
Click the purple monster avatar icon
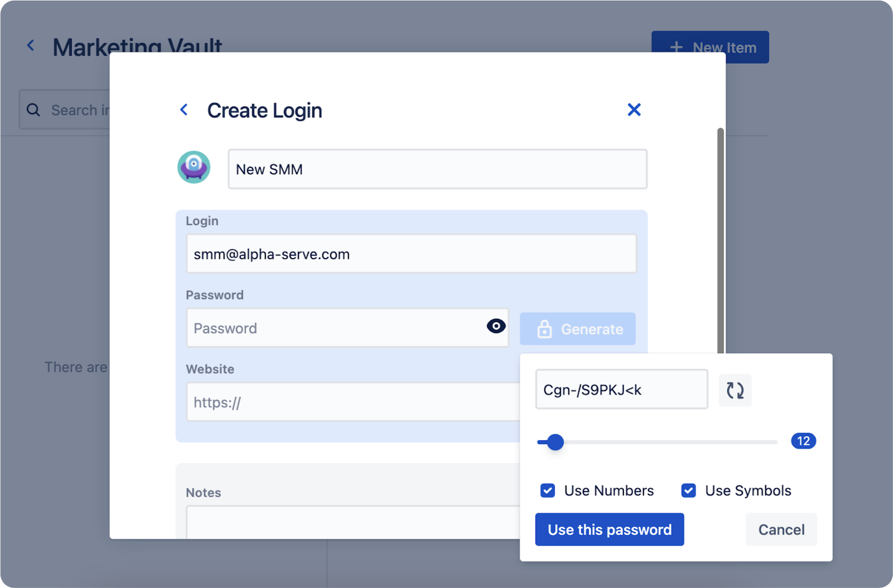(x=194, y=167)
